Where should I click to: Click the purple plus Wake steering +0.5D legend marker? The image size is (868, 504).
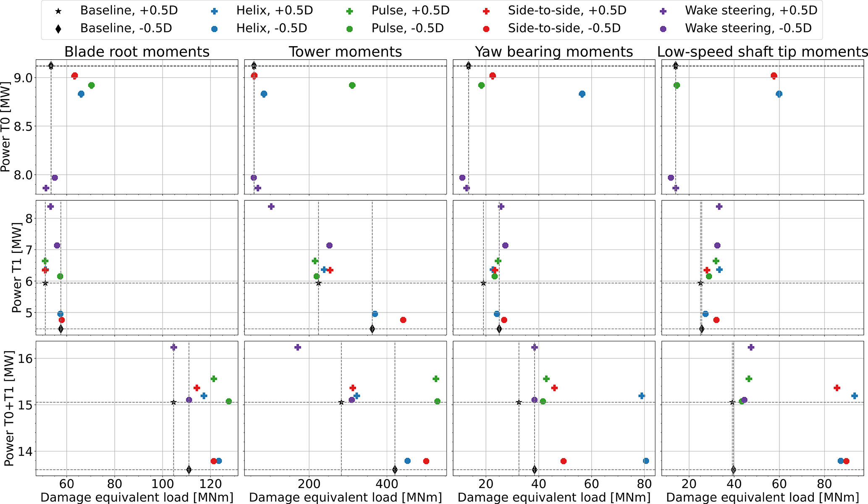(663, 11)
